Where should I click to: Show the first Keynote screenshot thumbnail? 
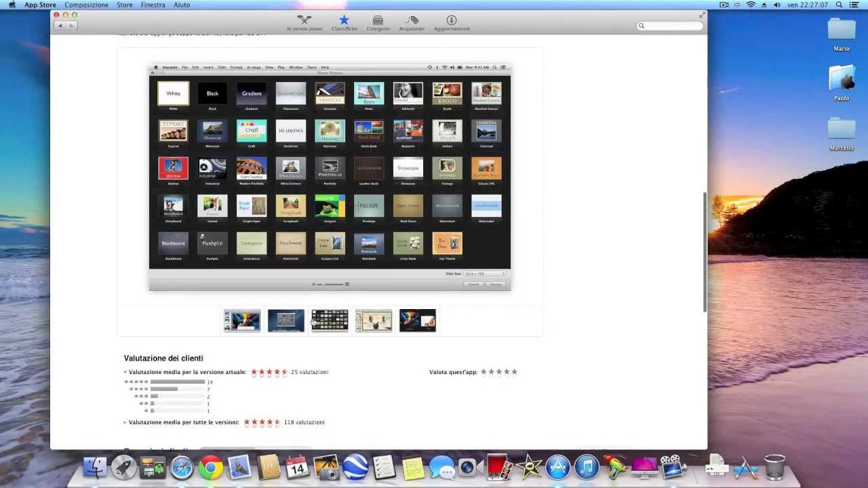click(x=242, y=321)
